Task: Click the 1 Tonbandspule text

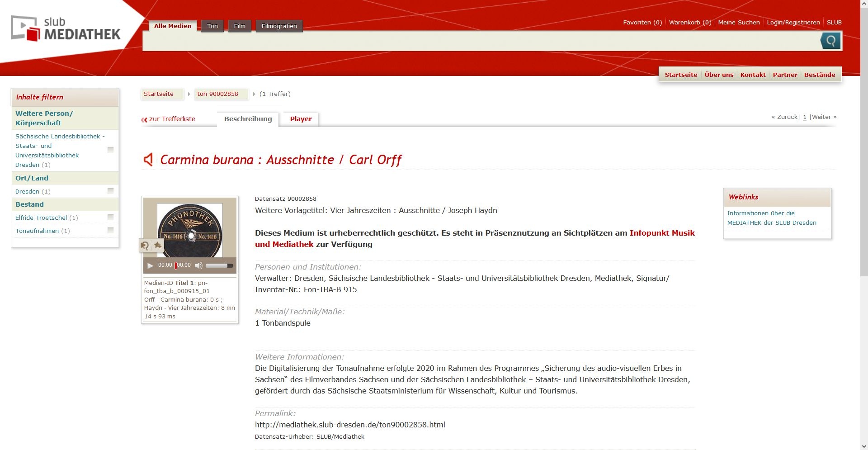Action: coord(283,323)
